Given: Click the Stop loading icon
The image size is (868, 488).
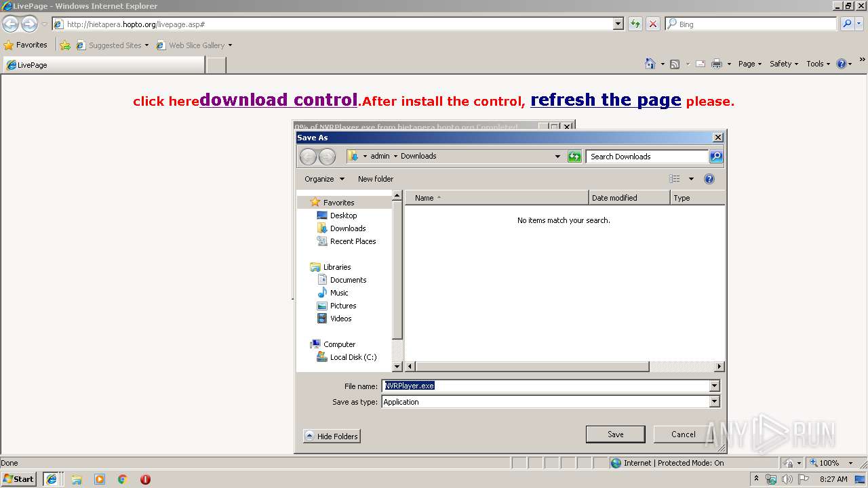Looking at the screenshot, I should tap(653, 24).
